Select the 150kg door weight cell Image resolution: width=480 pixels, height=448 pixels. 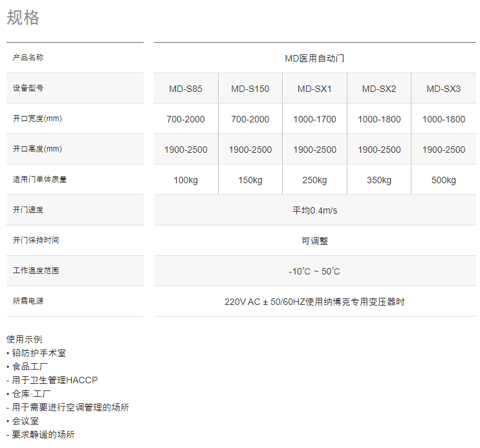[x=250, y=180]
